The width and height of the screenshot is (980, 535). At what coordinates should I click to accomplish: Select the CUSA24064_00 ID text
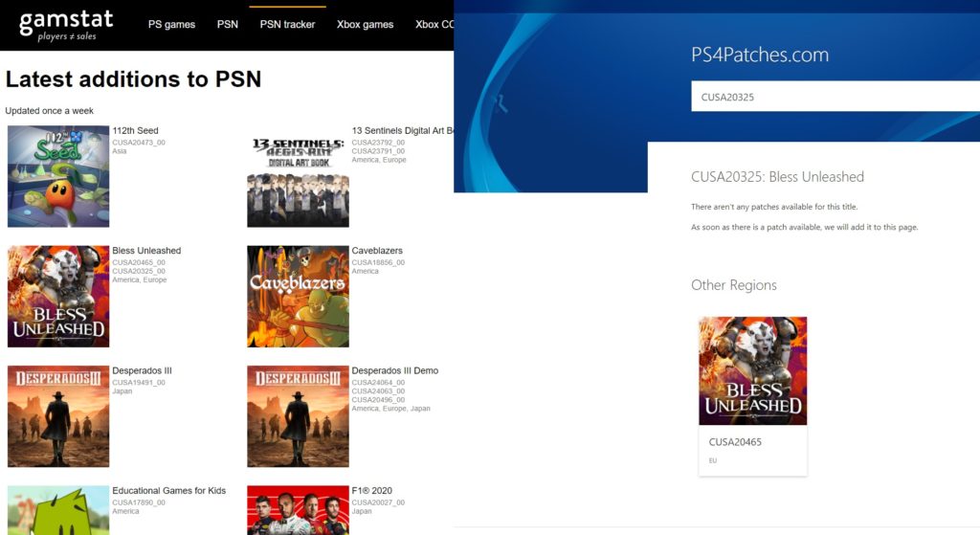tap(378, 383)
